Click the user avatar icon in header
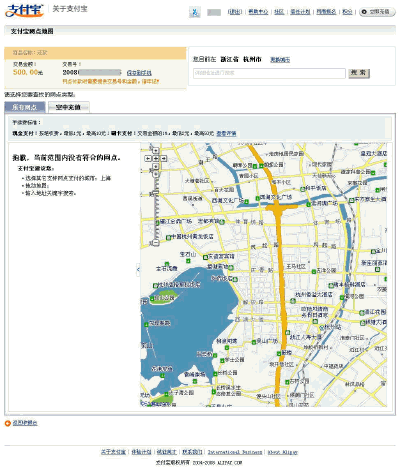 point(195,12)
